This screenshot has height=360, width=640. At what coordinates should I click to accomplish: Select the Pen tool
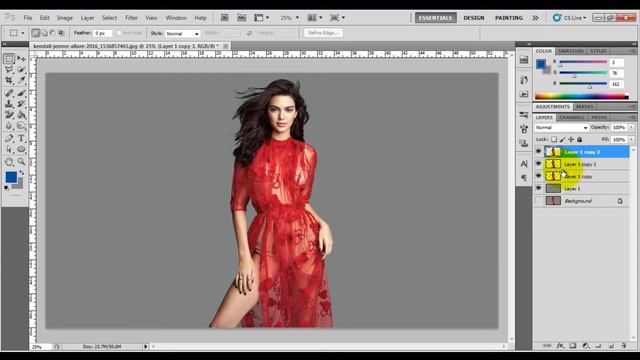pos(9,138)
